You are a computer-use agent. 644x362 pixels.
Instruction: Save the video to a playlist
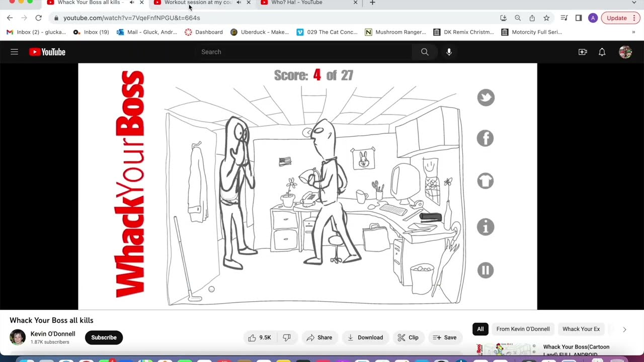pos(445,338)
